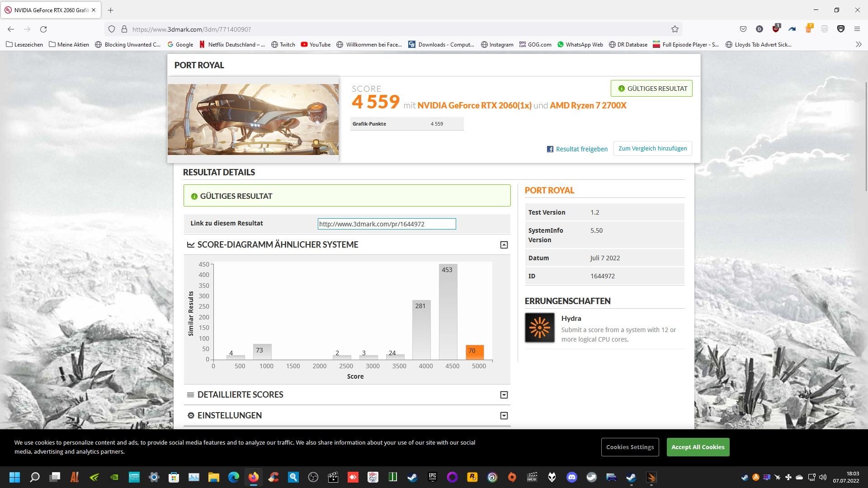This screenshot has width=868, height=488.
Task: Reload the current page
Action: (43, 29)
